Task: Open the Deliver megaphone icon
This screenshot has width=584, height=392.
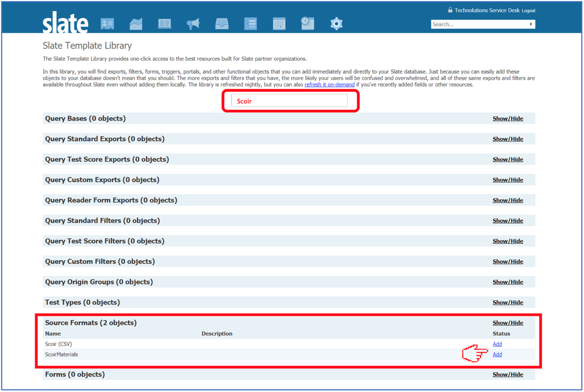Action: (x=193, y=24)
